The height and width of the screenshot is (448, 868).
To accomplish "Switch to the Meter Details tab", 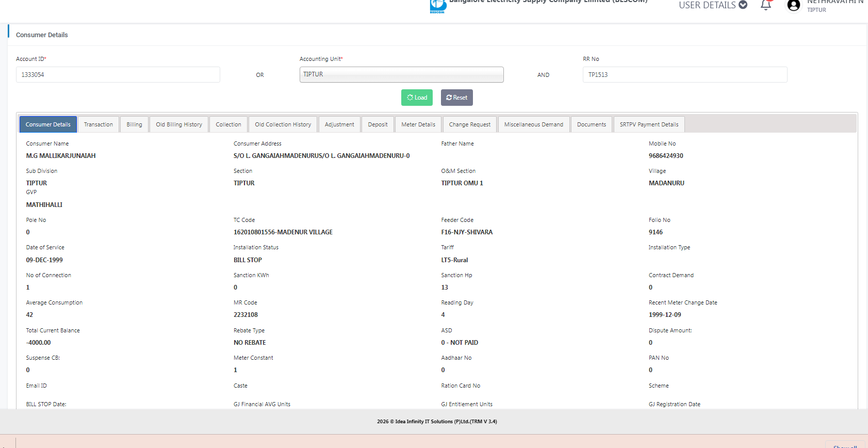I will point(418,124).
